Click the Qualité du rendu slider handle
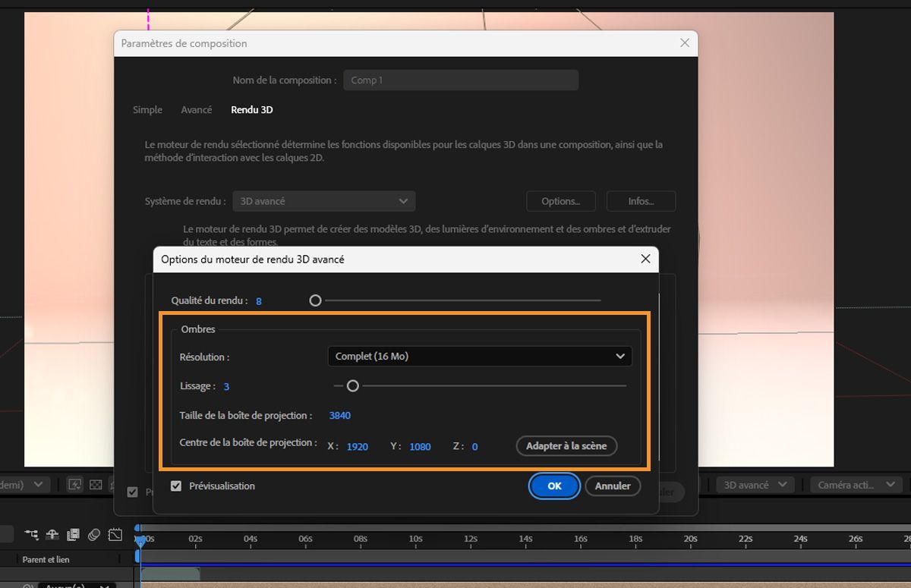The image size is (911, 588). (315, 300)
